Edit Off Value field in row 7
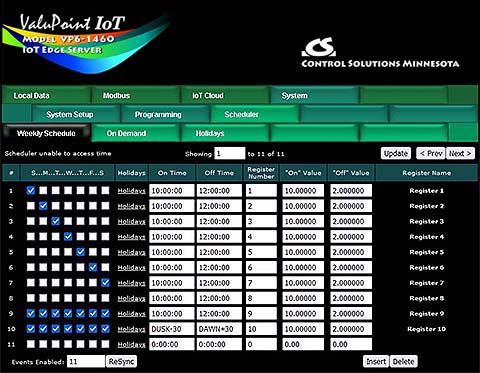 pos(351,283)
